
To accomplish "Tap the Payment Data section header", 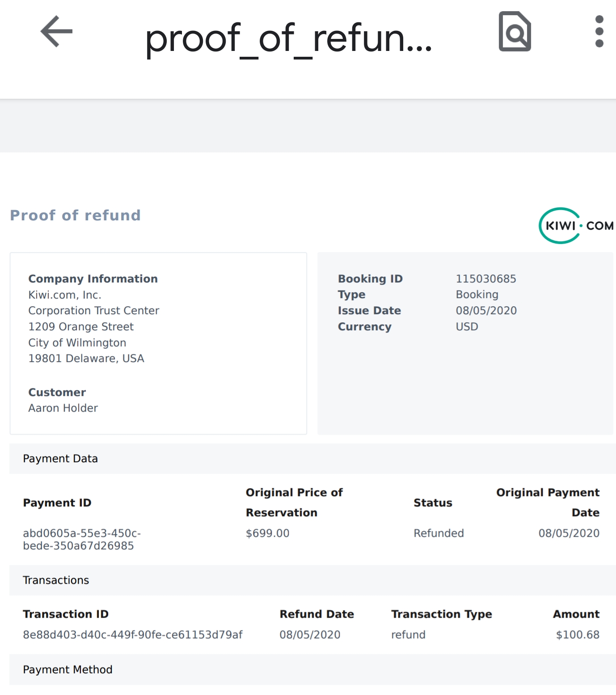I will (60, 459).
